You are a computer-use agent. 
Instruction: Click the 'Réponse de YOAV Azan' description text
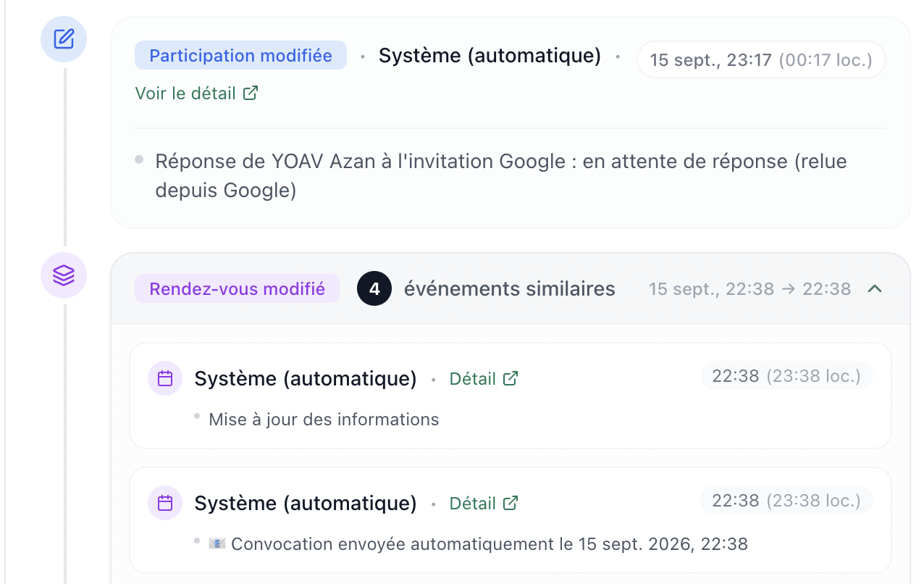tap(501, 175)
